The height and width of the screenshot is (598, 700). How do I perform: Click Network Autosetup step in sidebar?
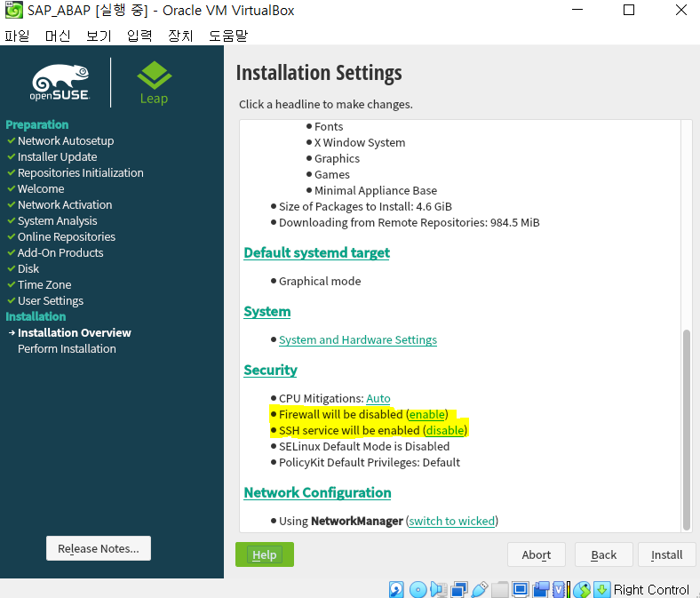click(66, 140)
